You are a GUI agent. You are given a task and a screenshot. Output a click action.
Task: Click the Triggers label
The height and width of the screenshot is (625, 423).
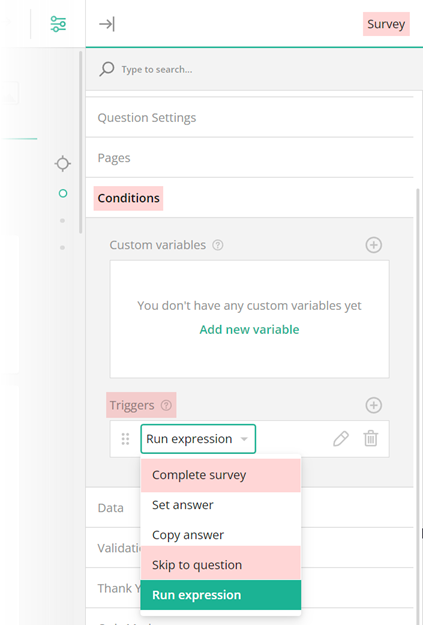coord(132,405)
